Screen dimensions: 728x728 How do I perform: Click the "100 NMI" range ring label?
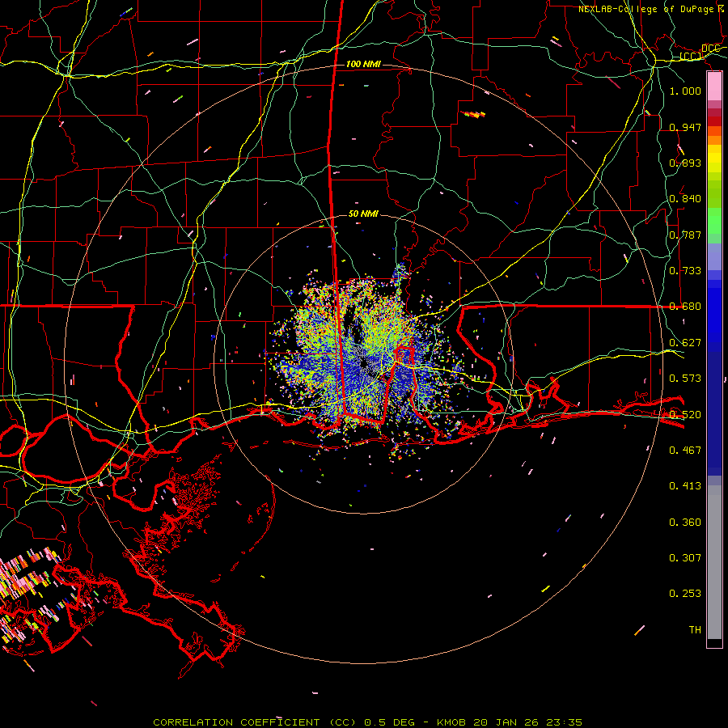click(363, 64)
